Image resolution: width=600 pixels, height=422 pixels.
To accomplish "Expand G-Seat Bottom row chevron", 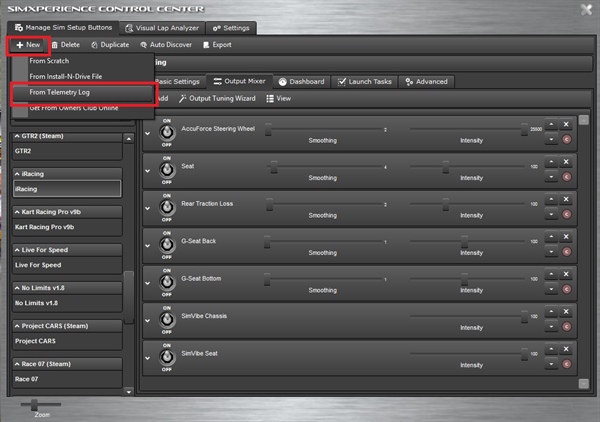I will click(x=148, y=284).
